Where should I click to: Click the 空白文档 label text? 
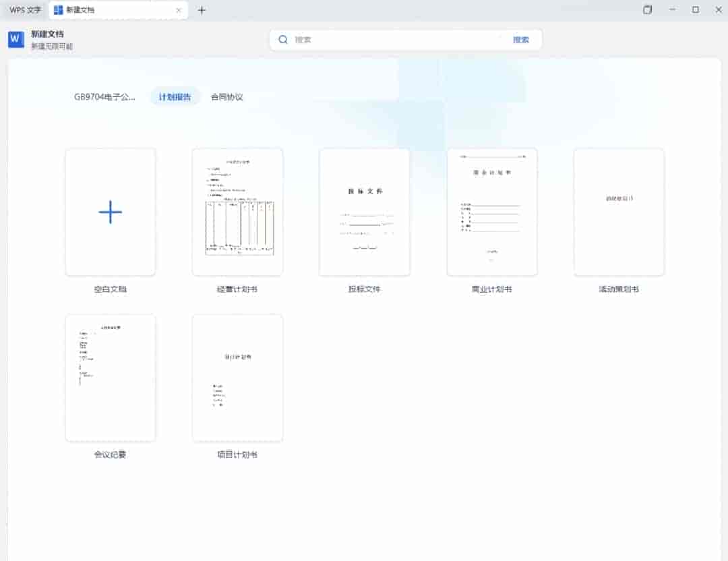110,289
